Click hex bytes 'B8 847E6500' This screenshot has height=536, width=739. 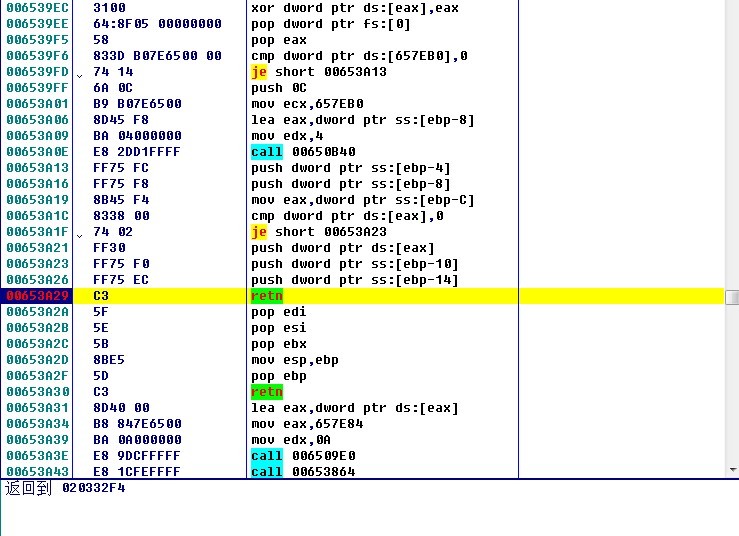point(137,424)
